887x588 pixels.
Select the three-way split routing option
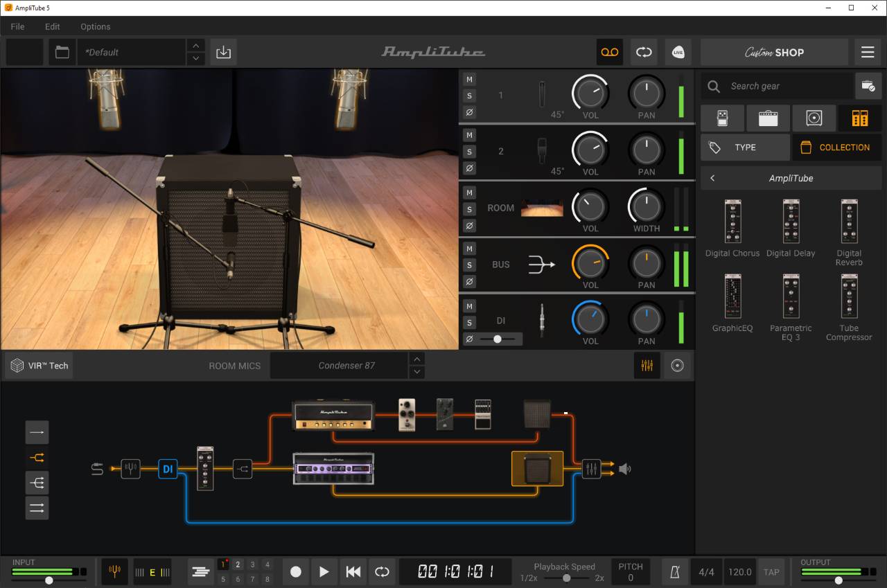click(37, 482)
